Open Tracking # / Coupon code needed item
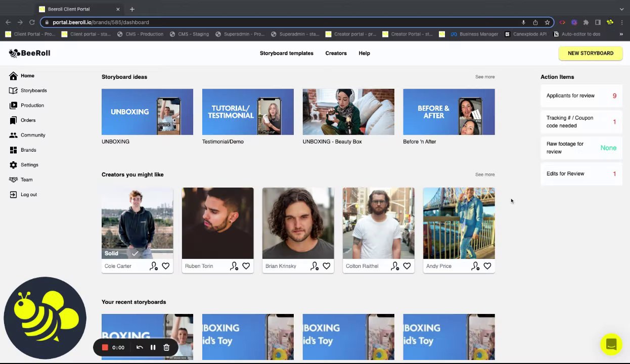Image resolution: width=630 pixels, height=364 pixels. point(581,122)
